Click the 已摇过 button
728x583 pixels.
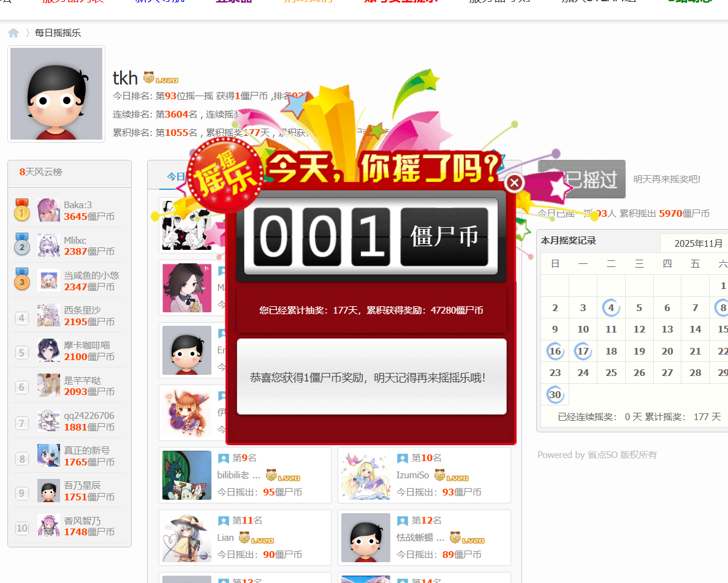click(x=582, y=179)
